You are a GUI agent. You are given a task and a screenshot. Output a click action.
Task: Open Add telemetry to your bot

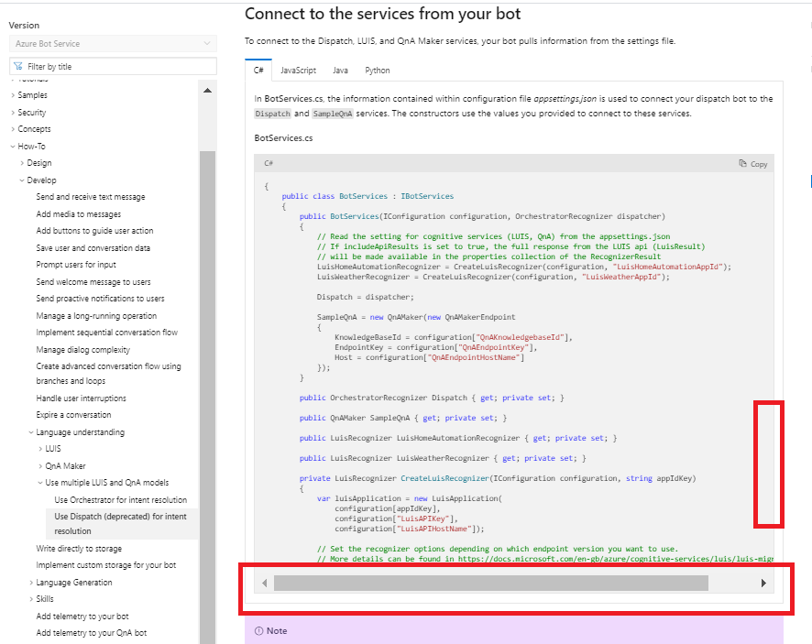point(82,616)
